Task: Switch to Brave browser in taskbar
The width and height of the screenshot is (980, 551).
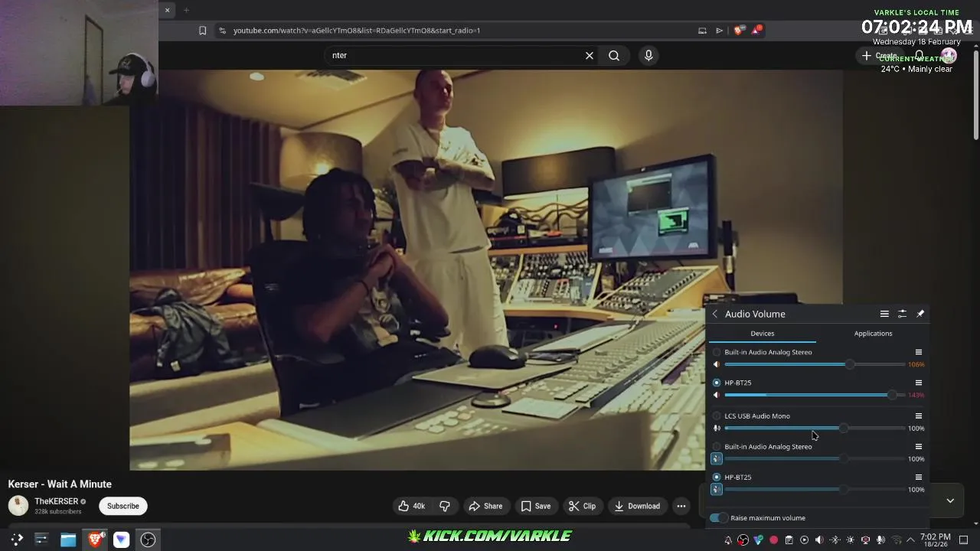Action: 95,540
